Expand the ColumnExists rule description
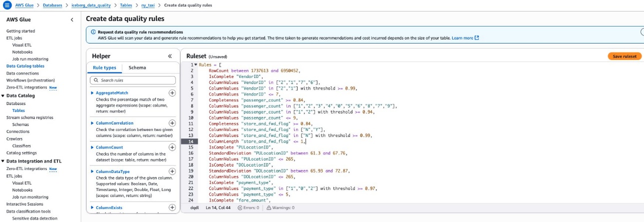 point(92,207)
